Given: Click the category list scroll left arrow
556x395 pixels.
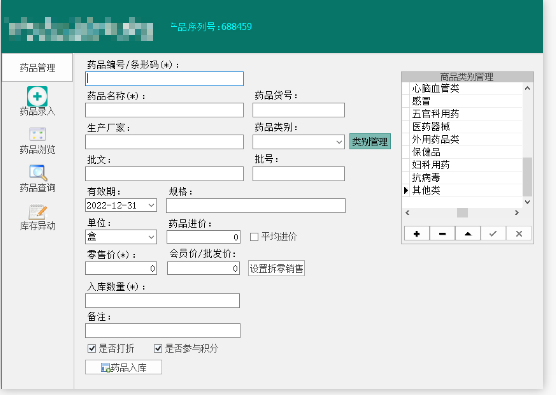Looking at the screenshot, I should tap(407, 212).
